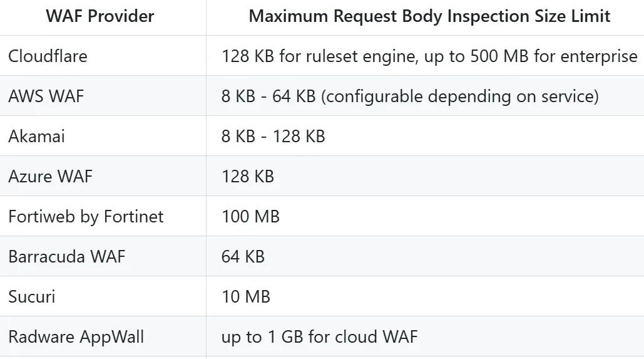Click the WAF Provider column header
This screenshot has width=644, height=359.
tap(100, 16)
